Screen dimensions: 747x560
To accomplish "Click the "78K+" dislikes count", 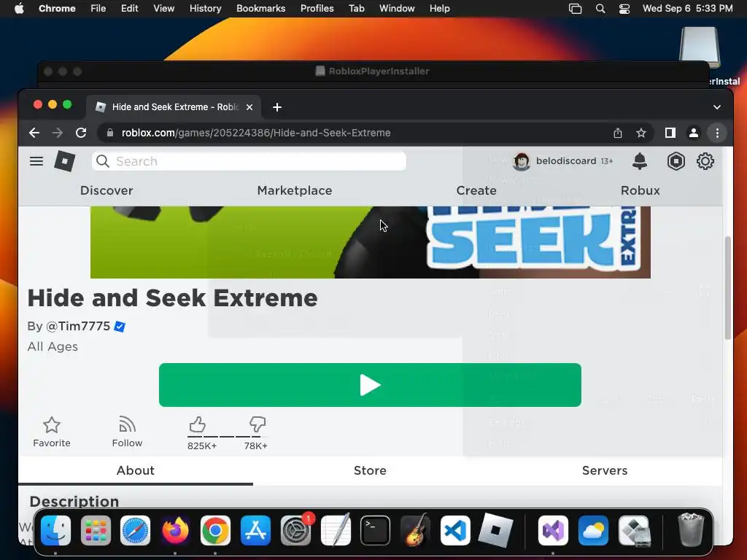I will [256, 446].
